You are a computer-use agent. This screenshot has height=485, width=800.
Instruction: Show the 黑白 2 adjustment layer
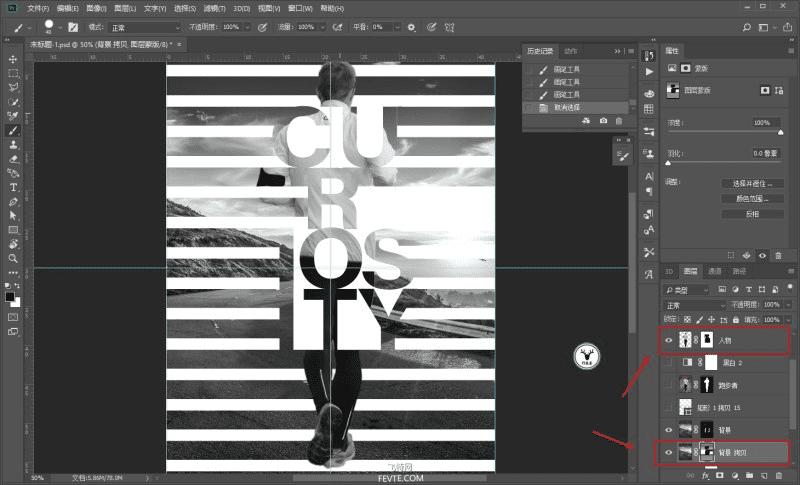[x=668, y=363]
